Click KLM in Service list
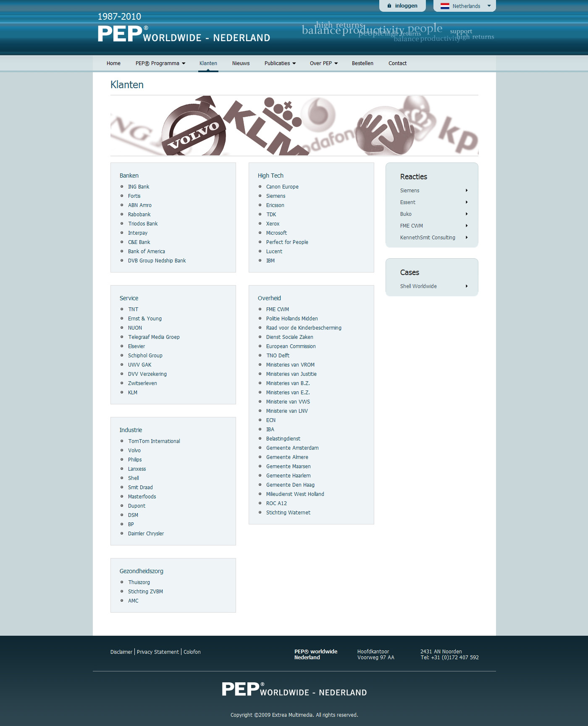 point(133,393)
